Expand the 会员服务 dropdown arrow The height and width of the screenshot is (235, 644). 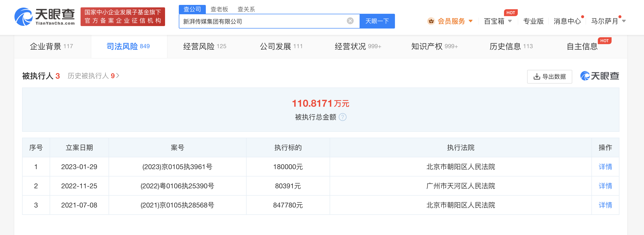point(471,21)
